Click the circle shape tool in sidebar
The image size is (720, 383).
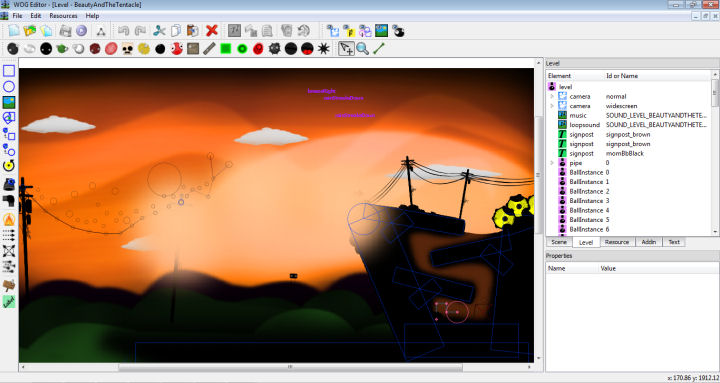pos(9,86)
